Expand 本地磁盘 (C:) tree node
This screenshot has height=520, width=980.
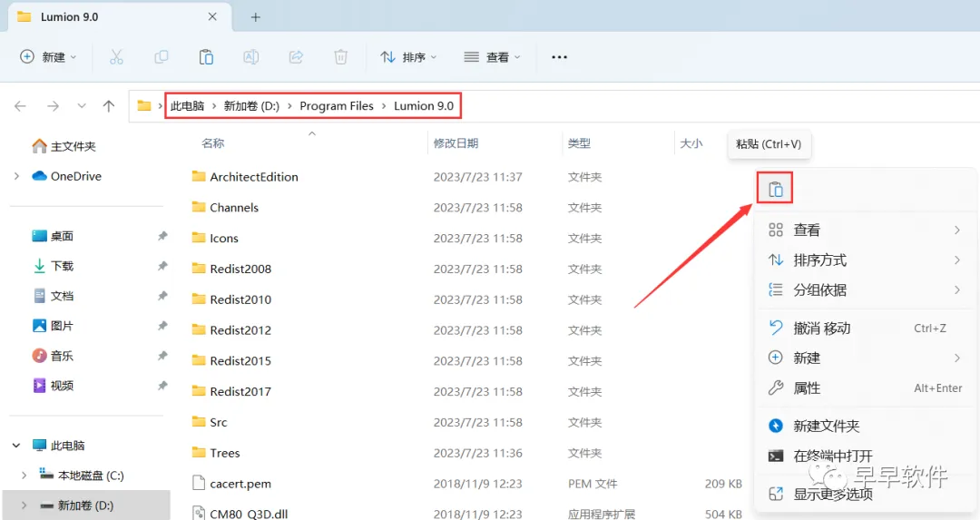click(24, 476)
